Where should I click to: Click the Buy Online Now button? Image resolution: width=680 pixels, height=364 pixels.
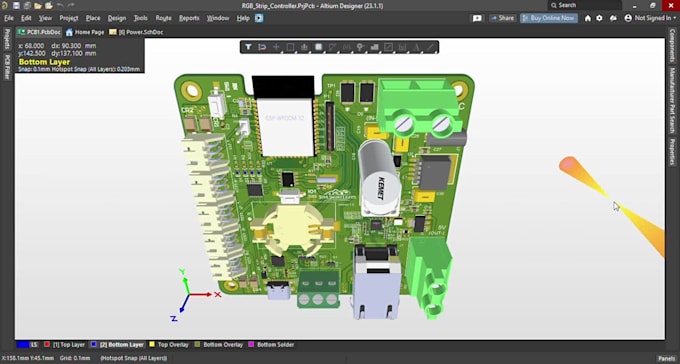pyautogui.click(x=549, y=18)
